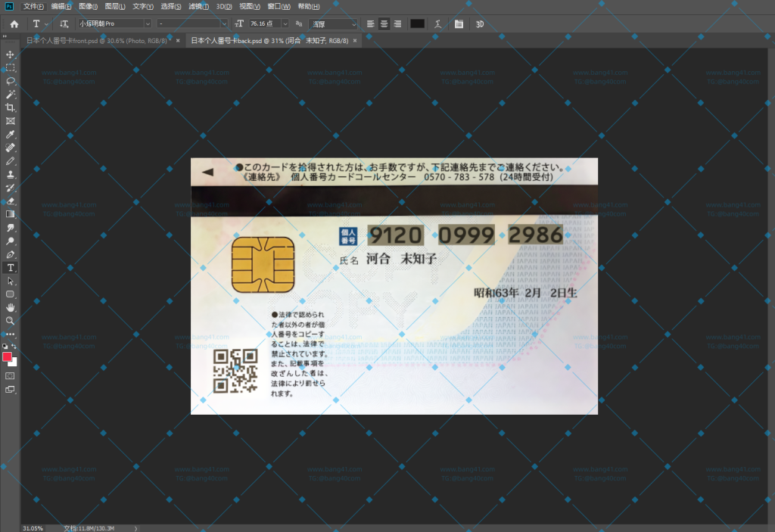Select the Pen tool
Screen dimensions: 775x532
(11, 254)
